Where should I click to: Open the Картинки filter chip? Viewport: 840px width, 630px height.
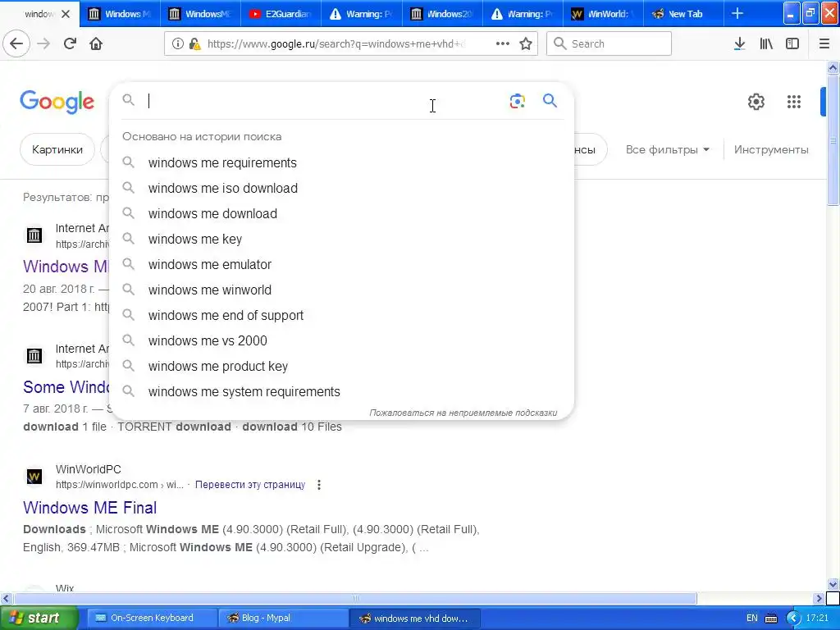coord(57,149)
